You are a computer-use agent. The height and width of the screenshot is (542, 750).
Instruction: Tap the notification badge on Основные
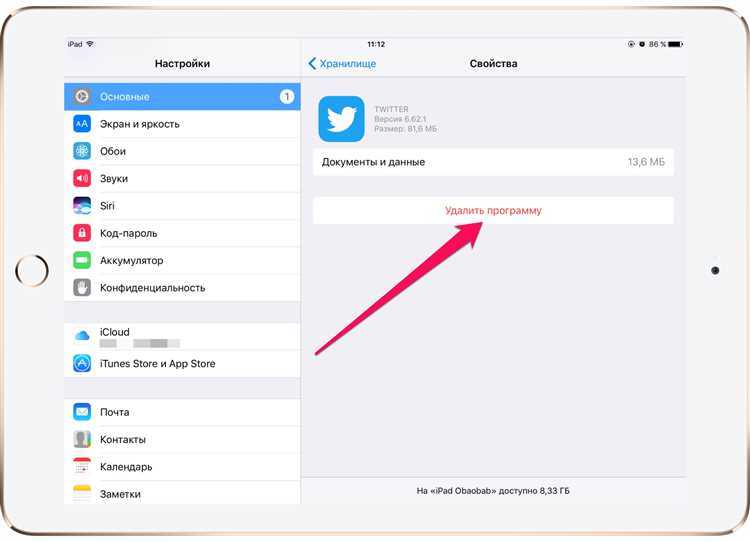click(287, 97)
